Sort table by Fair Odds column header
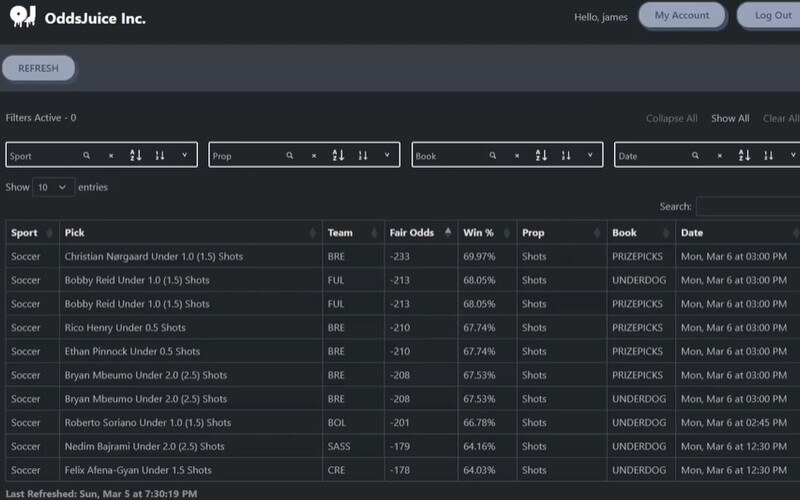Viewport: 800px width, 500px height. pos(421,233)
